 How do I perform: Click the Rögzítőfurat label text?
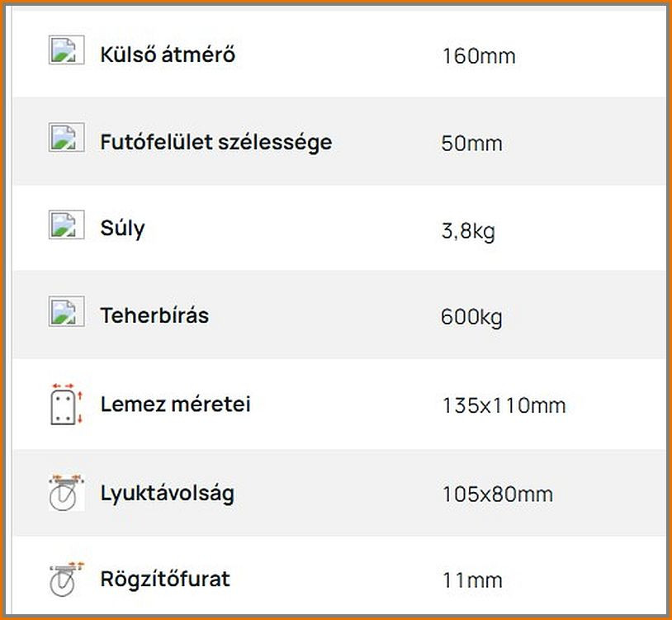[165, 580]
